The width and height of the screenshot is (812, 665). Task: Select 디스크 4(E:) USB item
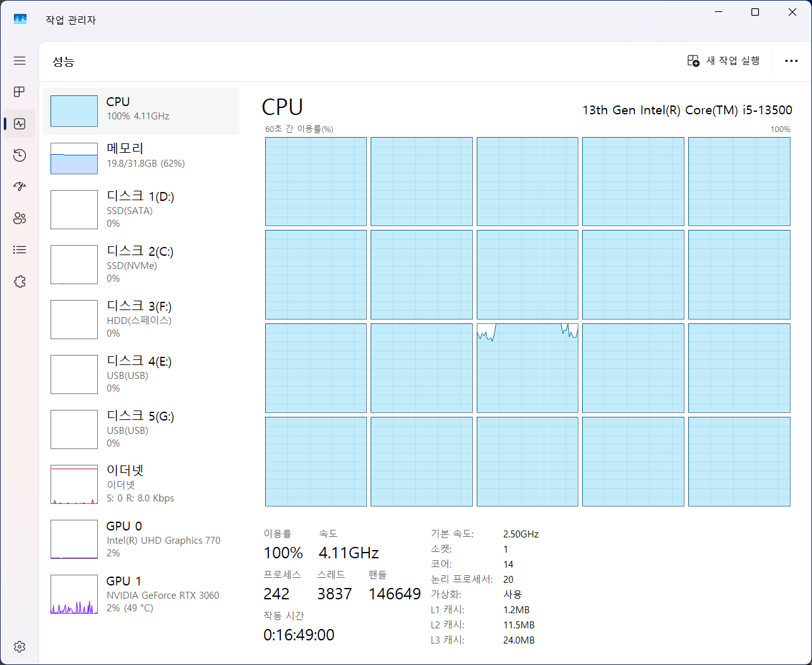(x=141, y=374)
